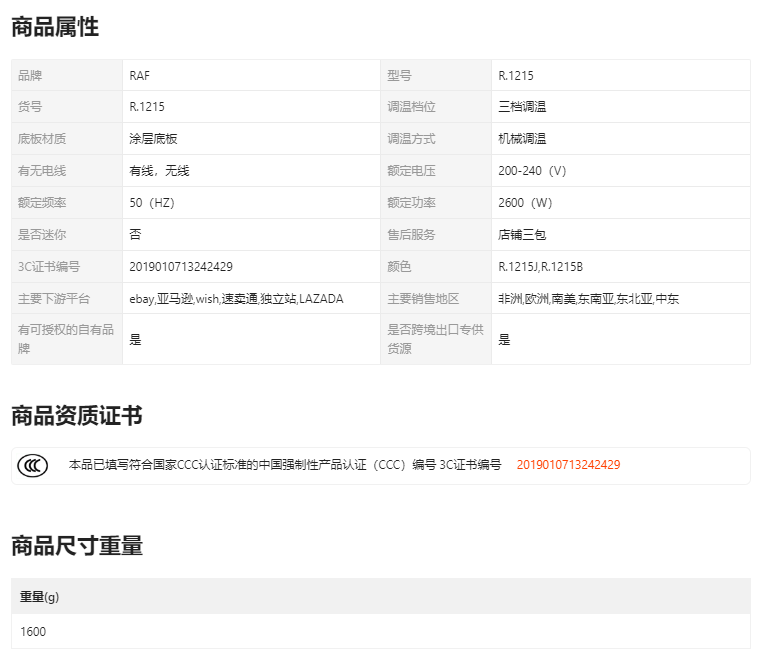Click the 主要销售地区 label
This screenshot has height=670, width=782.
pos(423,299)
